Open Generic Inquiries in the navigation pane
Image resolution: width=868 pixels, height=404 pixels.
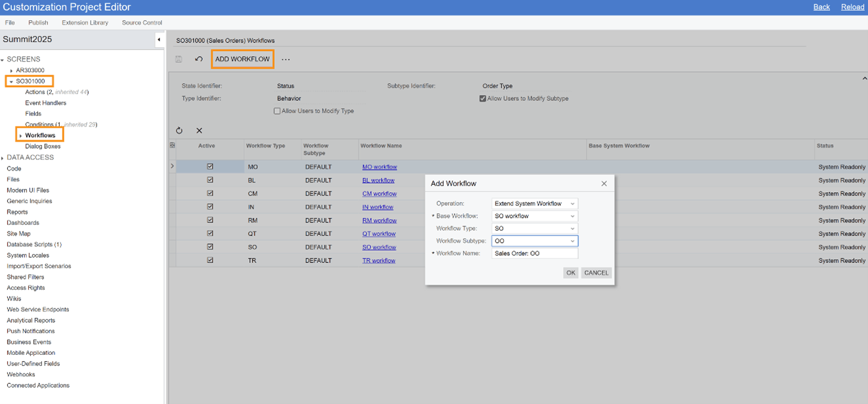pyautogui.click(x=30, y=201)
